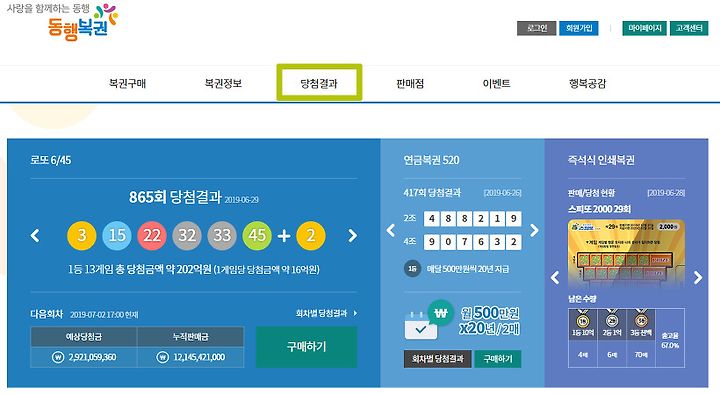Click the won icon beside 2,921,059,360
The height and width of the screenshot is (394, 720).
[58, 357]
